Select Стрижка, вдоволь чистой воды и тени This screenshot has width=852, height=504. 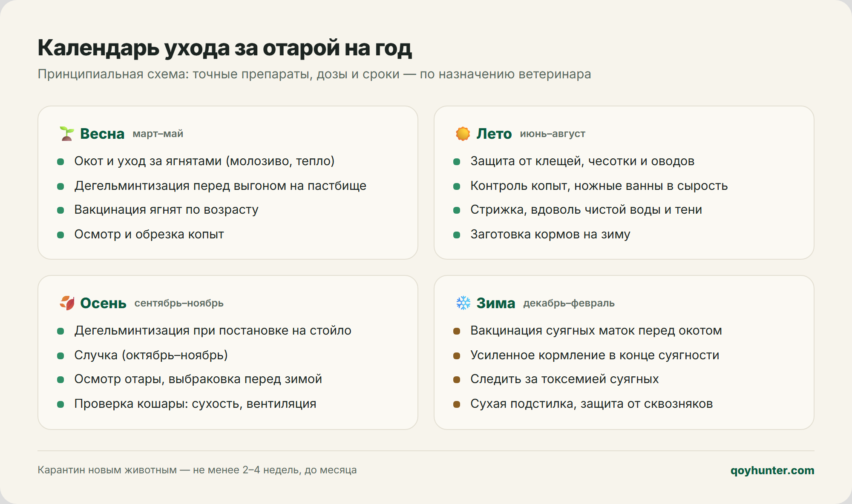pos(586,210)
